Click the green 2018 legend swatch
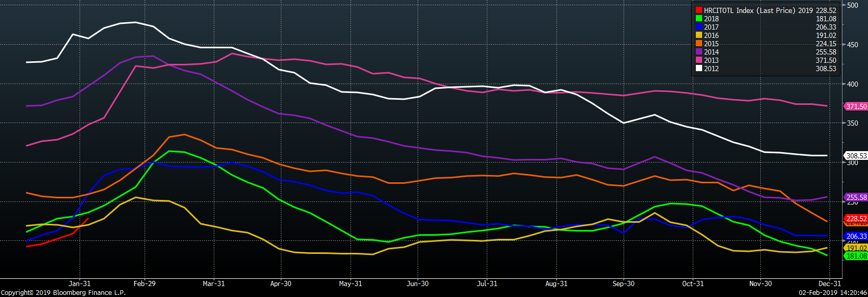Screen dimensions: 868x297 699,19
